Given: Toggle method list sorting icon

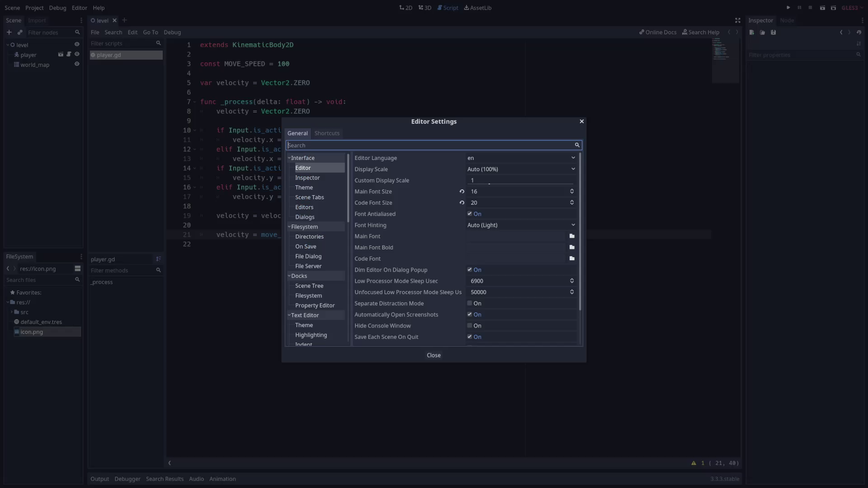Looking at the screenshot, I should click(x=159, y=259).
